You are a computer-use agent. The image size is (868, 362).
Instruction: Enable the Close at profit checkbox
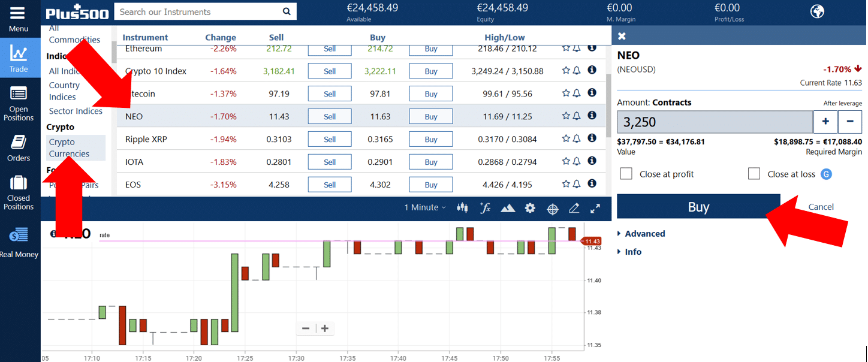coord(626,174)
